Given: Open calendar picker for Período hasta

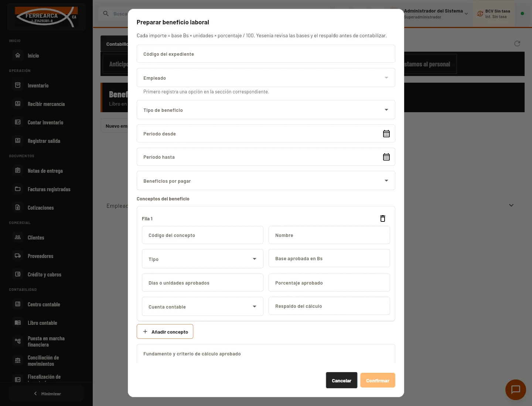Looking at the screenshot, I should 386,157.
